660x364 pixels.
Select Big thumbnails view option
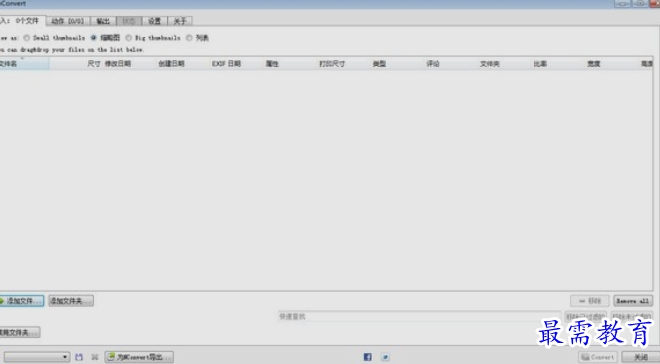(128, 38)
